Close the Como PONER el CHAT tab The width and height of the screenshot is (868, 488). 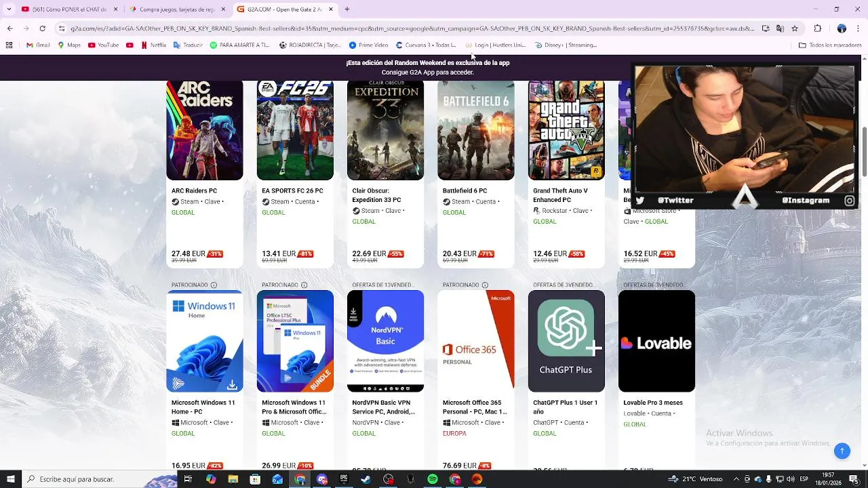[x=115, y=9]
